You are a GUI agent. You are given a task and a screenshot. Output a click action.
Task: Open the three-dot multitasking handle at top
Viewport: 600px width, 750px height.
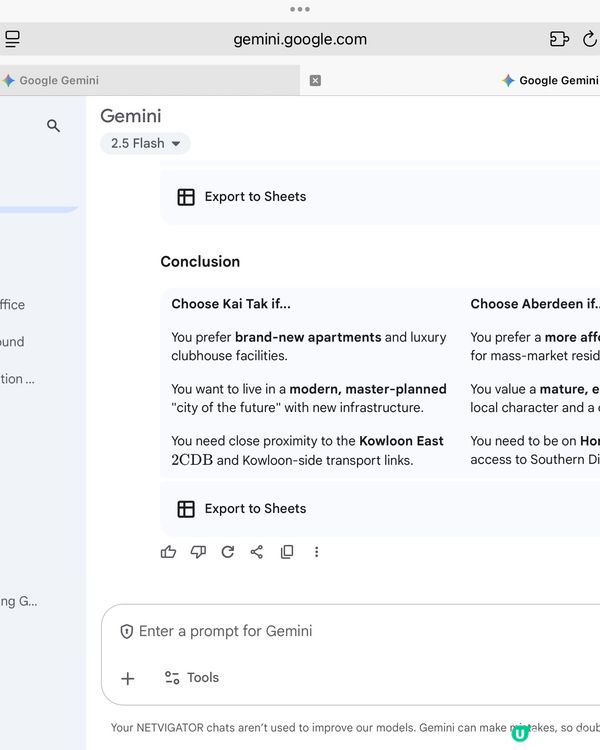pos(300,9)
